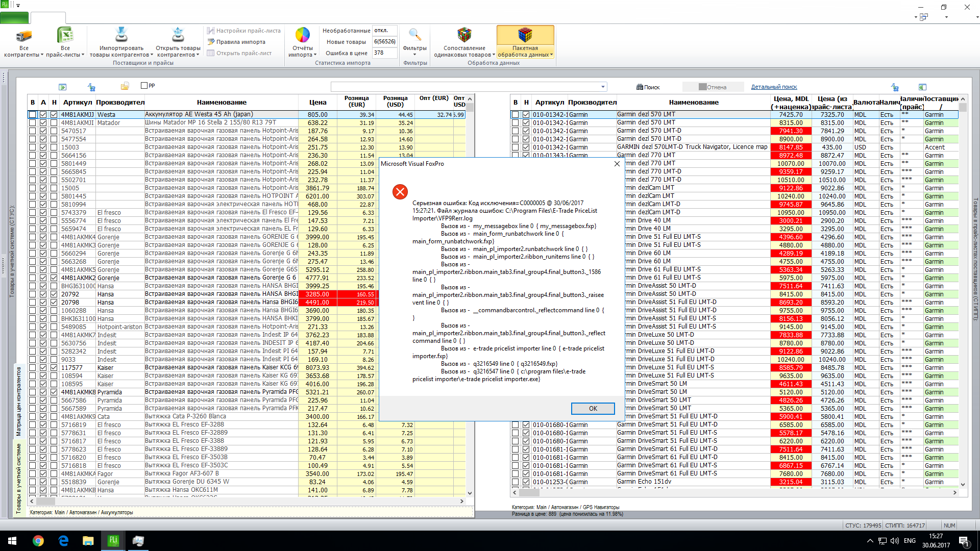Click the Открыть товары контрагентов icon
Viewport: 980px width, 551px height.
[x=178, y=35]
